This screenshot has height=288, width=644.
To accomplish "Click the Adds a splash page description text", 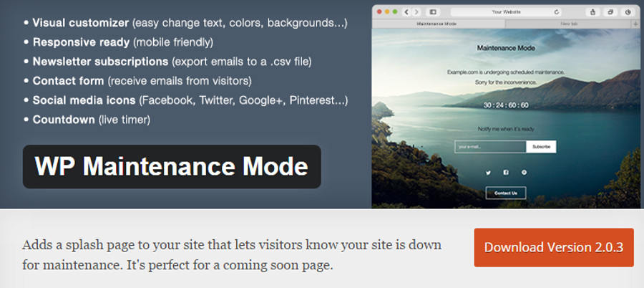I will point(232,255).
